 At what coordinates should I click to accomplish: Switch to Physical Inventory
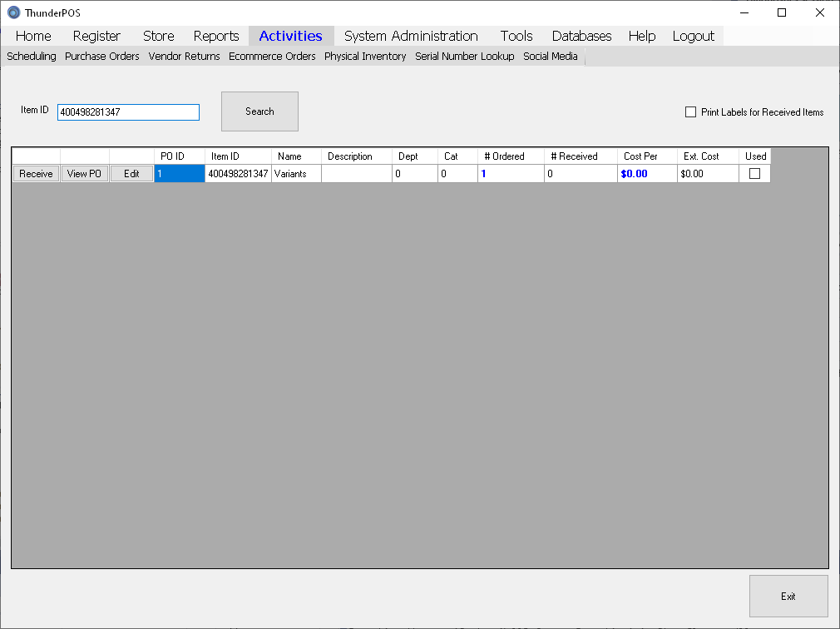[x=365, y=57]
